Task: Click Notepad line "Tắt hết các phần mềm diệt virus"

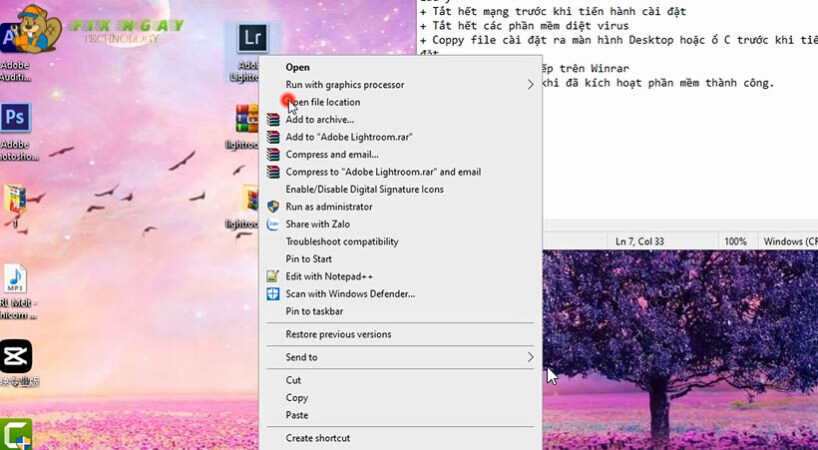Action: click(524, 26)
